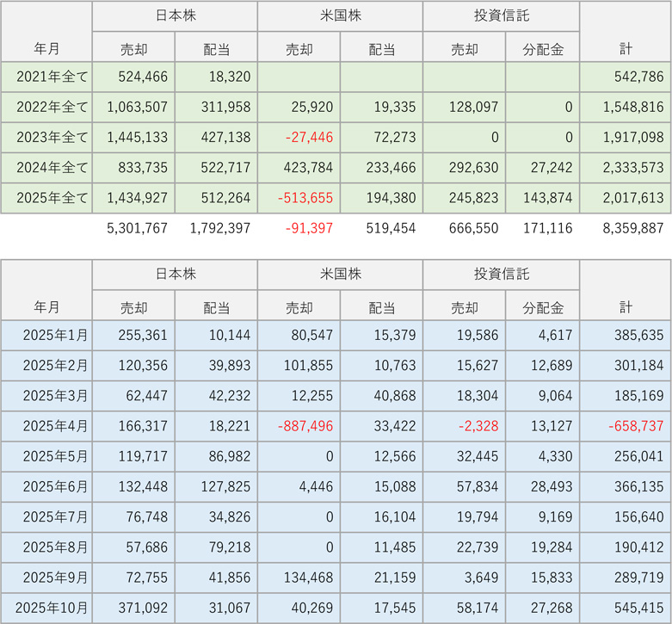Select the 2024年全て total 2,333,573
672x624 pixels.
click(626, 168)
